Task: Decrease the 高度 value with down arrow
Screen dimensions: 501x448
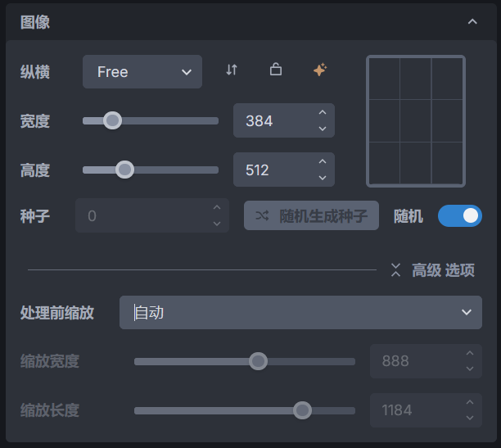Action: pos(323,178)
